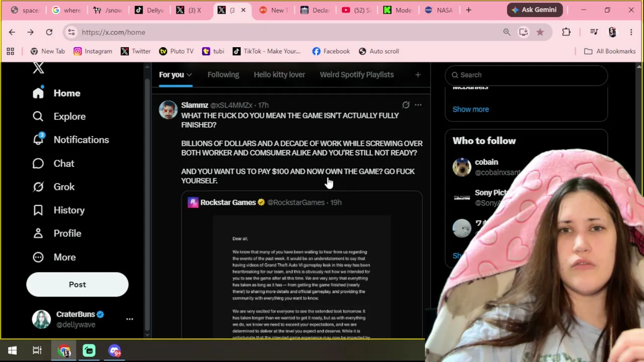Click the X logo in the sidebar
The width and height of the screenshot is (644, 362).
pos(38,68)
